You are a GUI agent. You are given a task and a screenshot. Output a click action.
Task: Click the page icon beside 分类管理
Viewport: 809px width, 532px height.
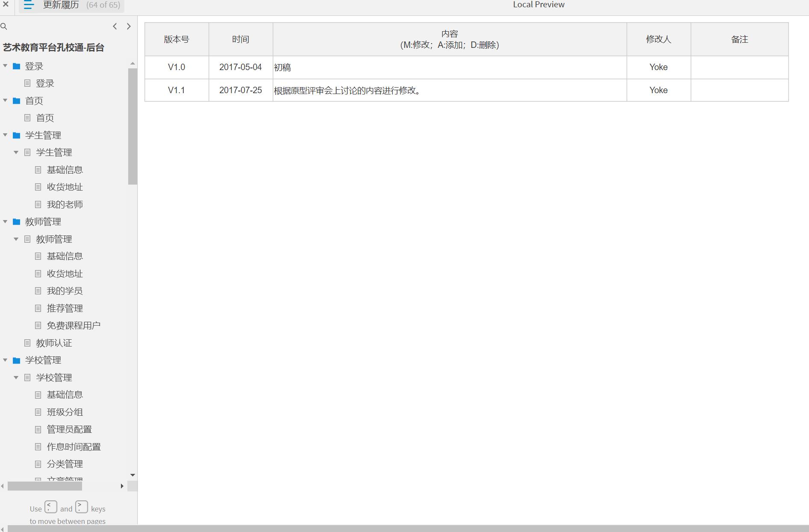pyautogui.click(x=38, y=464)
